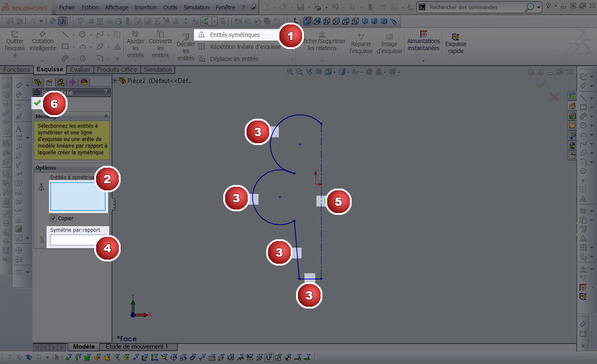Click the Entités symétriques mirror tool
The height and width of the screenshot is (364, 597).
(x=235, y=35)
